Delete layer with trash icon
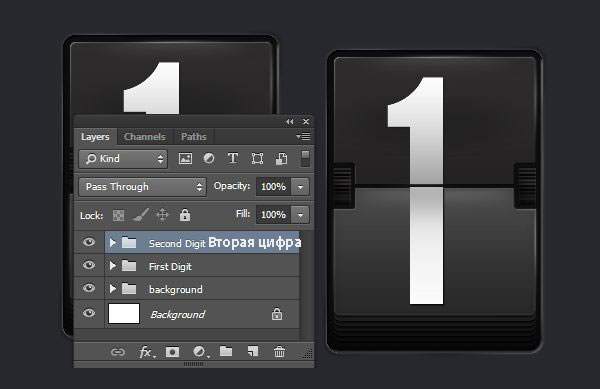Screen dimensions: 600x389 pyautogui.click(x=279, y=351)
